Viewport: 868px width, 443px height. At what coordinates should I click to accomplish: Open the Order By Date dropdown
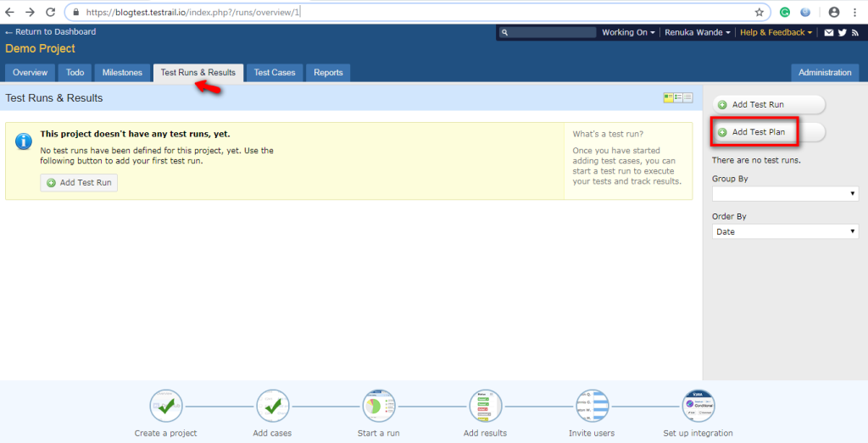785,231
